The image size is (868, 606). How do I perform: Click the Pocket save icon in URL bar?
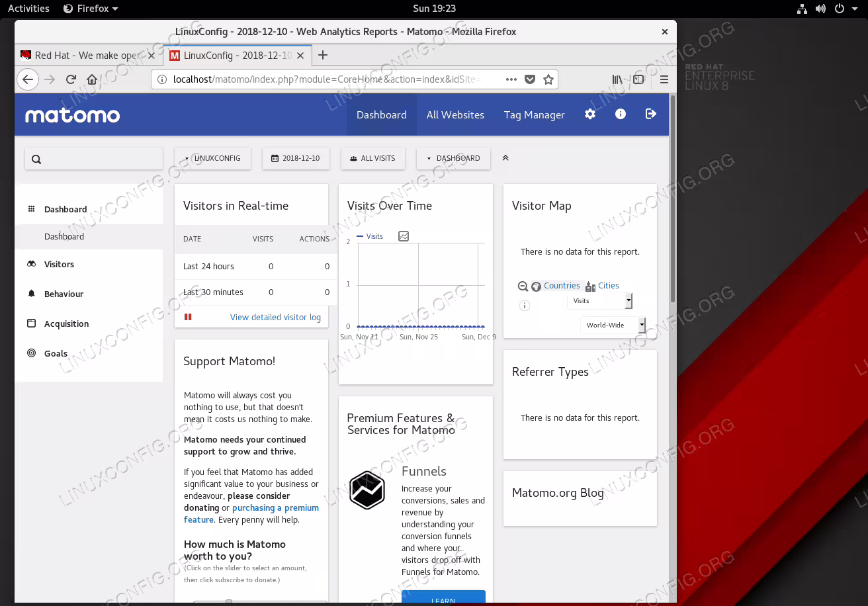click(530, 79)
